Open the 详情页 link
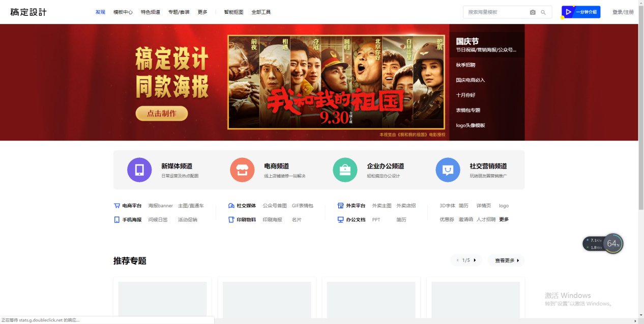The width and height of the screenshot is (644, 324). coord(484,206)
